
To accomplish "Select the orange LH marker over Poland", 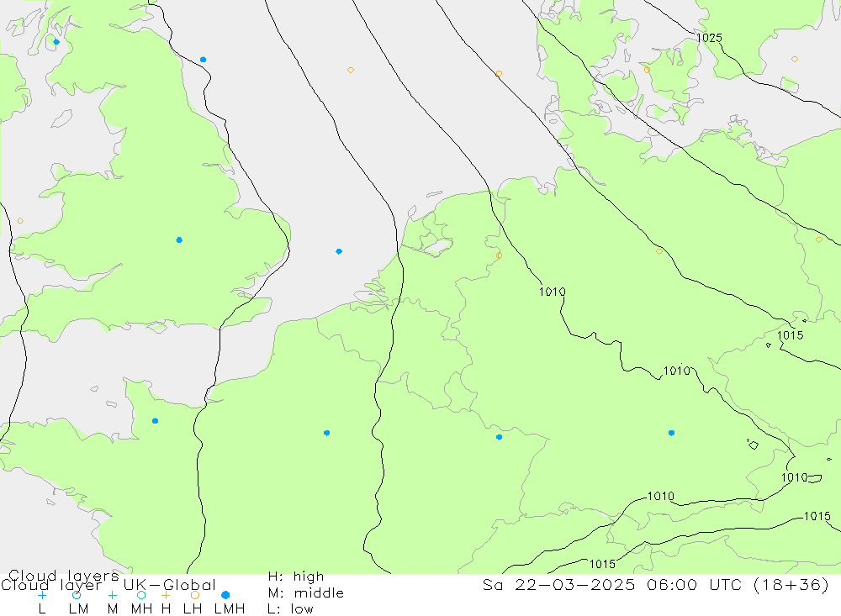I will 818,240.
